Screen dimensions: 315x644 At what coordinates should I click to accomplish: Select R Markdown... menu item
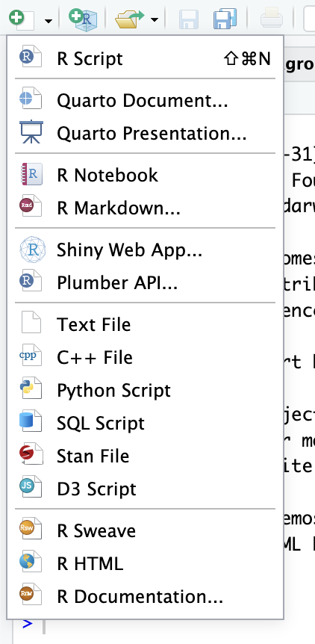tap(146, 208)
